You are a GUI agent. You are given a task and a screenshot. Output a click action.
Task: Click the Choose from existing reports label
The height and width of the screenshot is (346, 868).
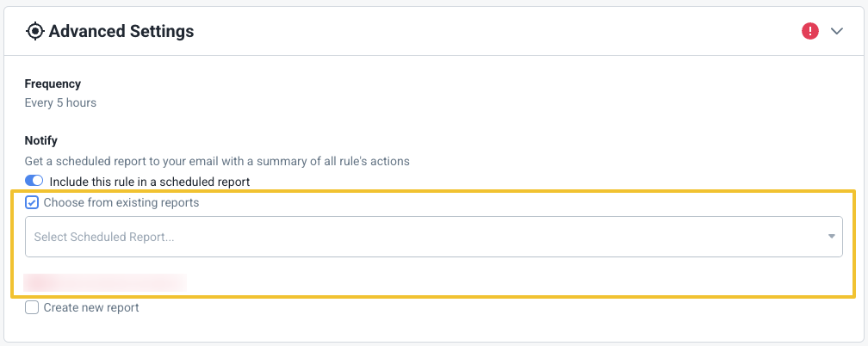pyautogui.click(x=121, y=202)
